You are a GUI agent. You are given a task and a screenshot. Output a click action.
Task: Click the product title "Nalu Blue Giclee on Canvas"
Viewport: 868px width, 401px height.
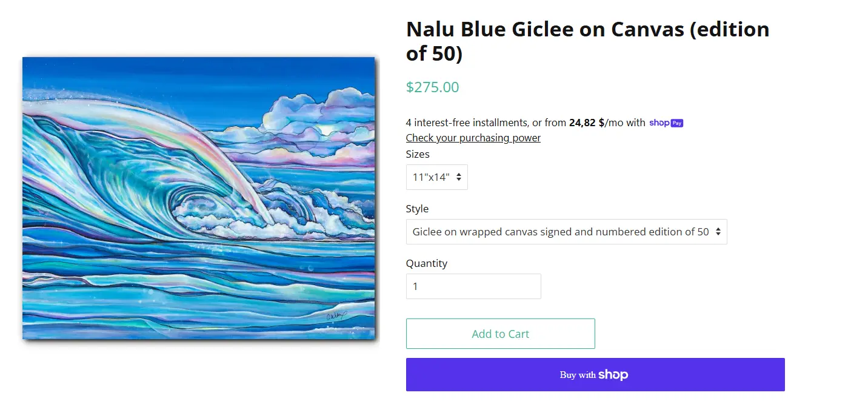(x=587, y=41)
